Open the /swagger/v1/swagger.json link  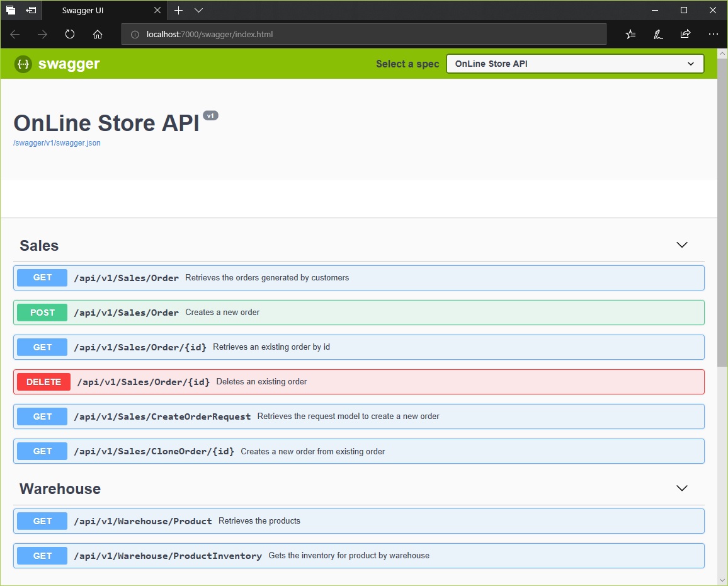pos(57,142)
